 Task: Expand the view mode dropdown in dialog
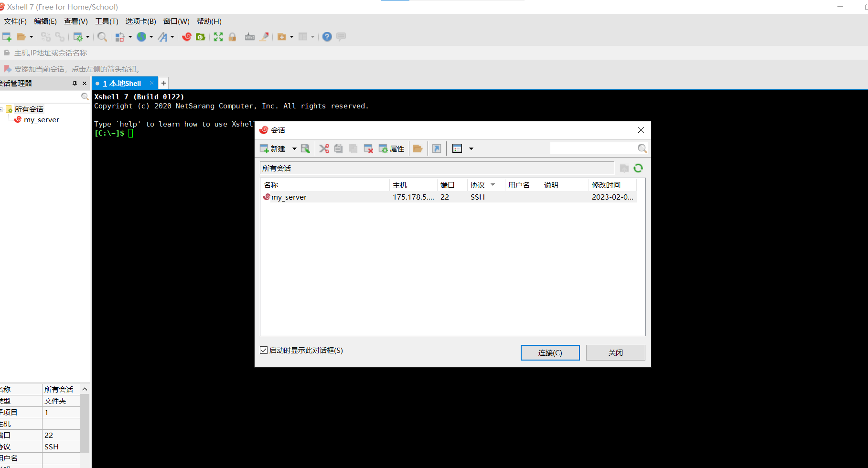pos(471,149)
